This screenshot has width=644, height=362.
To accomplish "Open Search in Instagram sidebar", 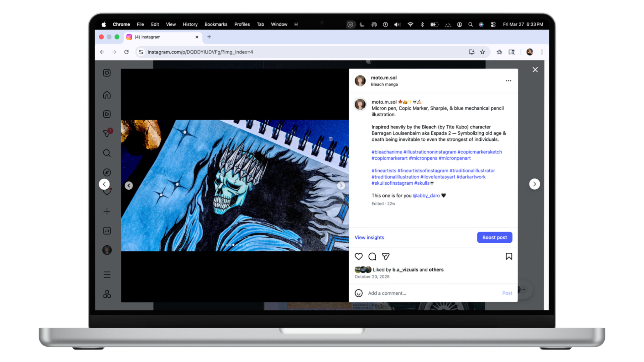I will [x=107, y=153].
